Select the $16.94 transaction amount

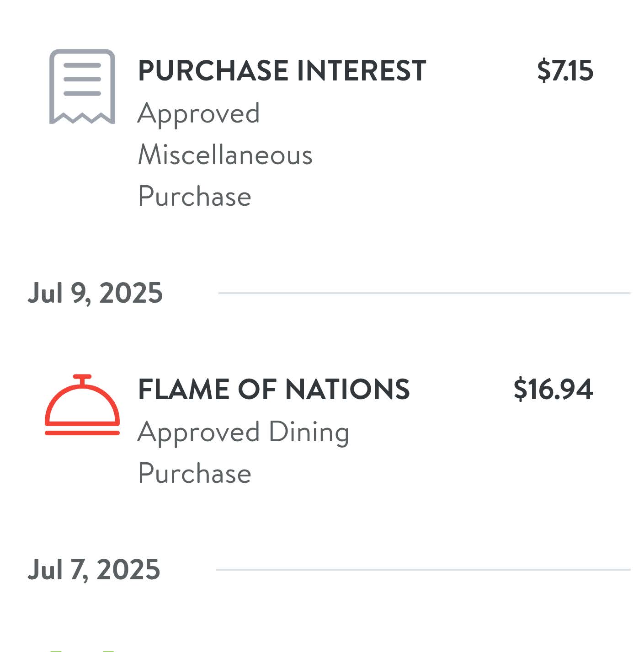pyautogui.click(x=553, y=390)
